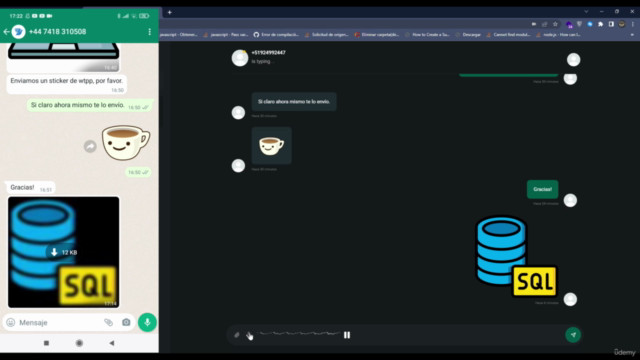Tap the green microphone button on phone
The width and height of the screenshot is (640, 360).
click(x=147, y=322)
